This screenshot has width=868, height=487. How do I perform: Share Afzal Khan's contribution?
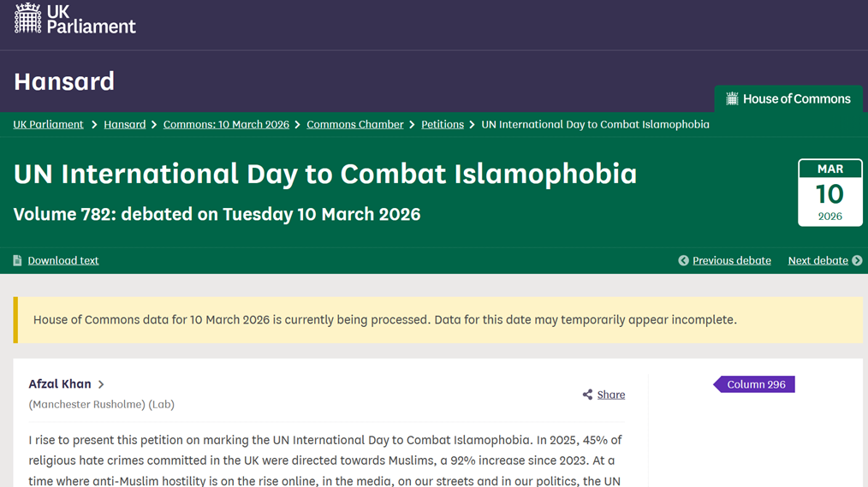(610, 395)
